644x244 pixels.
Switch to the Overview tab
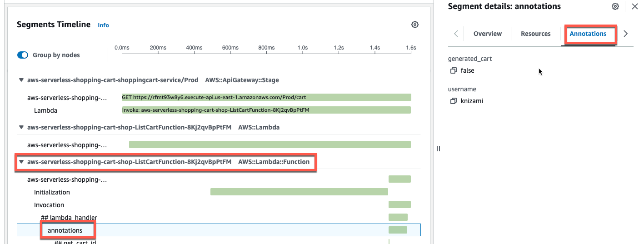[x=488, y=34]
